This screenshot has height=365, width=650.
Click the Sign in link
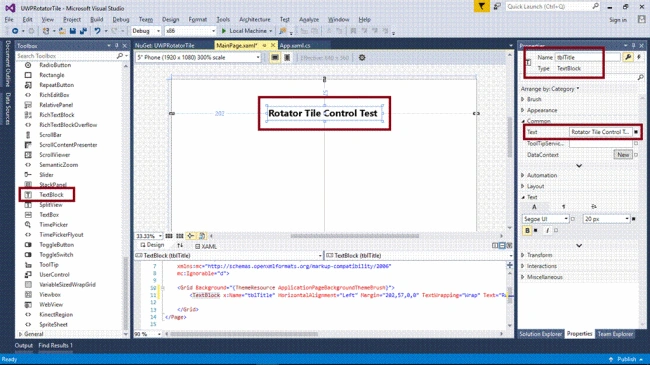618,19
